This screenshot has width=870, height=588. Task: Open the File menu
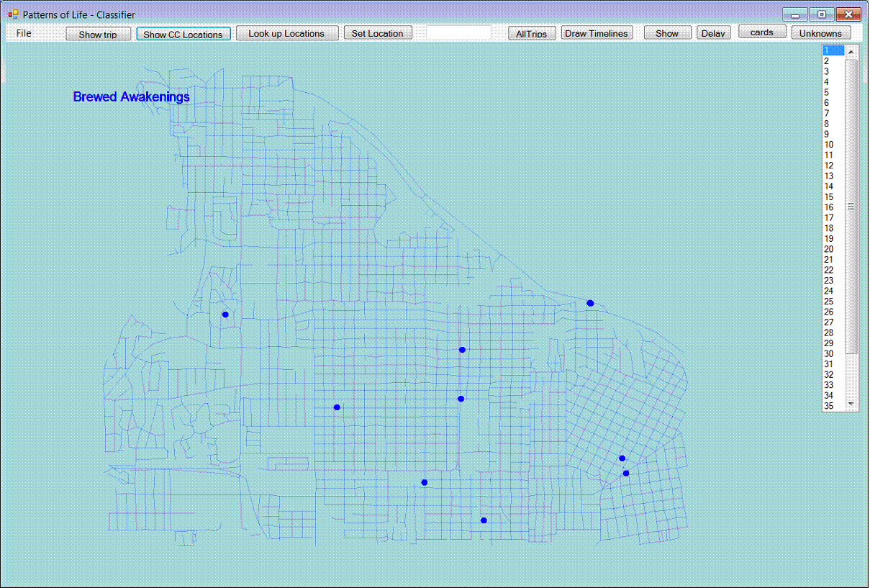(x=24, y=33)
